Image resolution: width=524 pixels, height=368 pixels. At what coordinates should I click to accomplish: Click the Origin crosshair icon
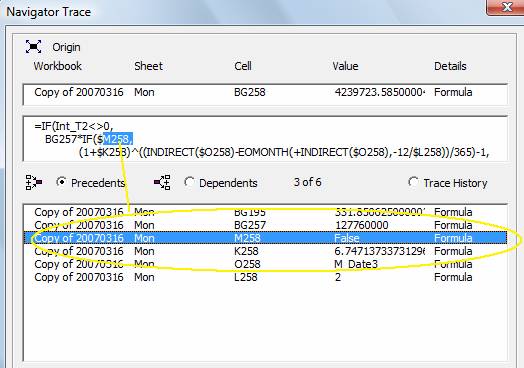[33, 46]
